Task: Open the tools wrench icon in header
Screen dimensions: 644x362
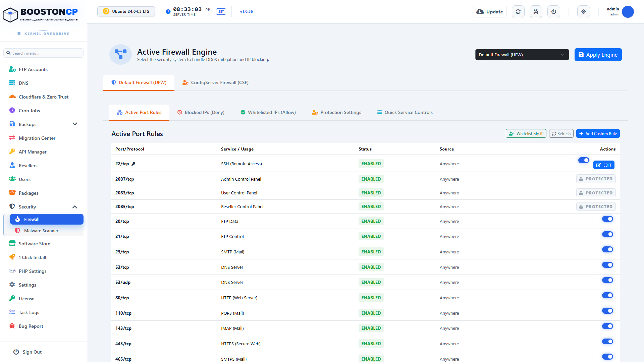Action: click(536, 12)
